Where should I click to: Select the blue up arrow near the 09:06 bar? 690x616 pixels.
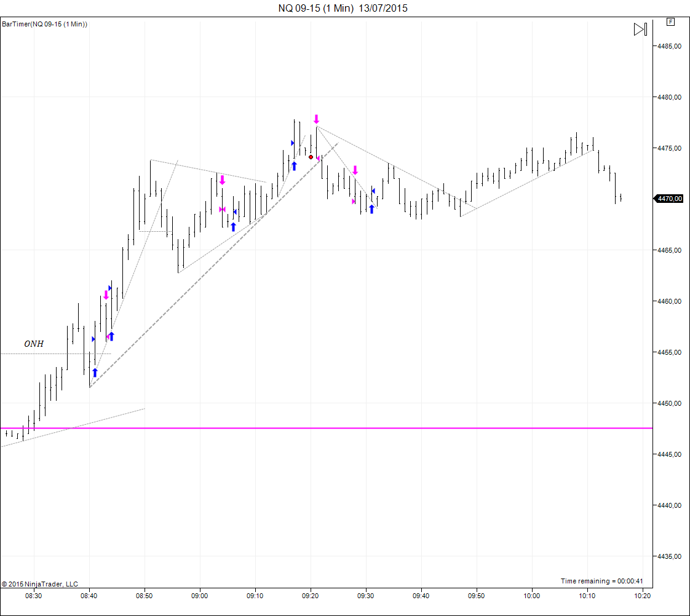pyautogui.click(x=233, y=227)
